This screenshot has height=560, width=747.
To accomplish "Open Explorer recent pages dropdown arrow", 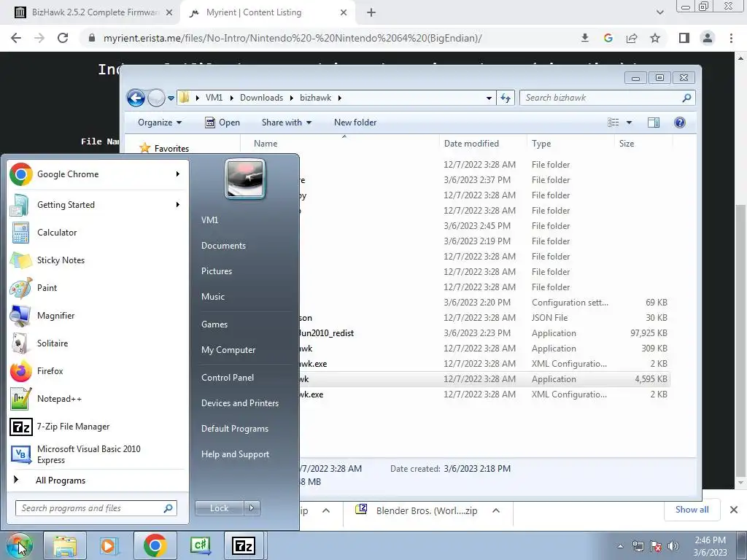I will pos(171,98).
